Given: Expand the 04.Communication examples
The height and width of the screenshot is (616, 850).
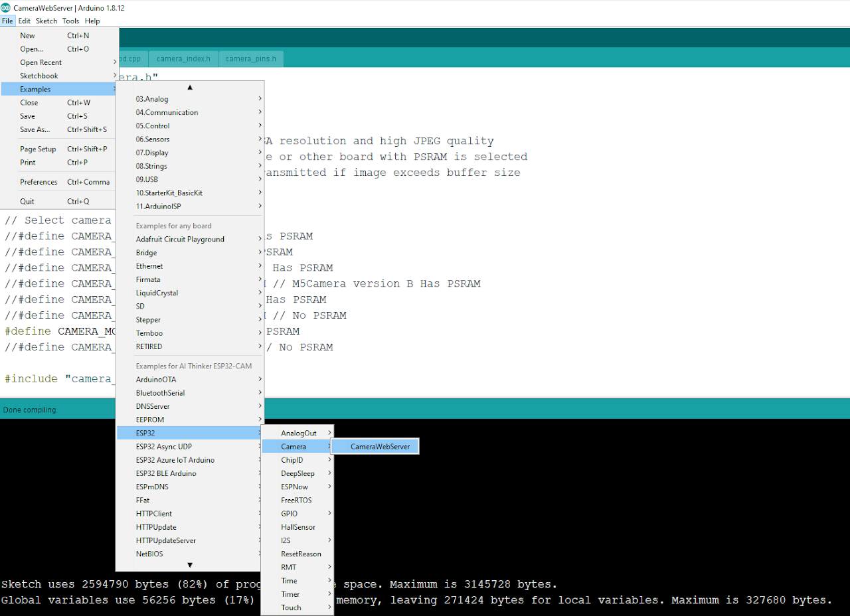Looking at the screenshot, I should click(x=190, y=112).
